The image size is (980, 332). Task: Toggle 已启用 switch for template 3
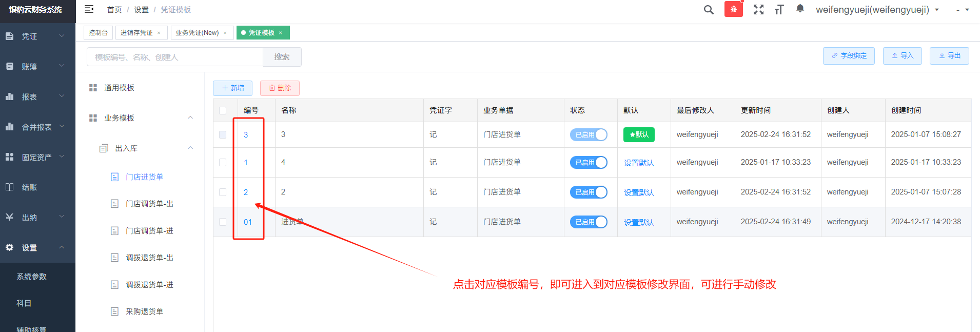coord(589,134)
